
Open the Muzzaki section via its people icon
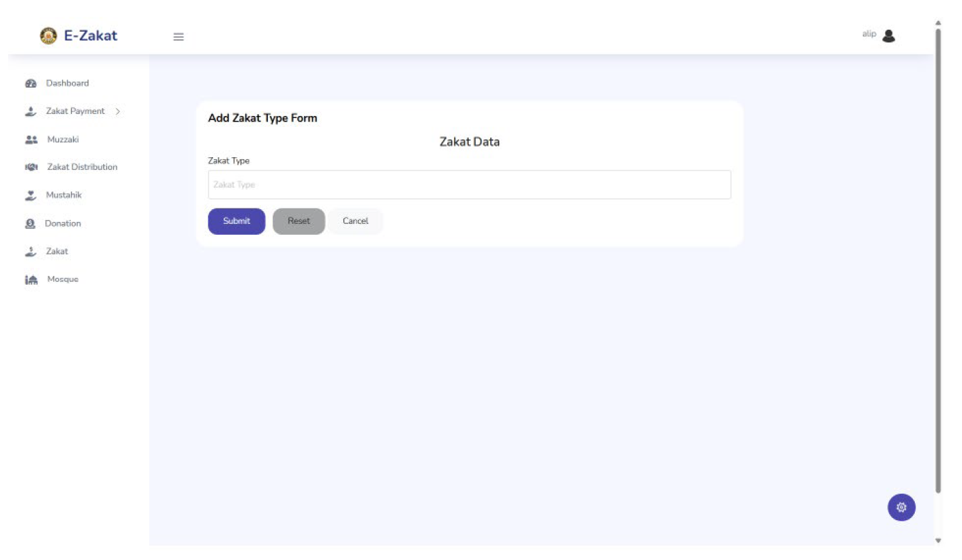click(x=31, y=139)
